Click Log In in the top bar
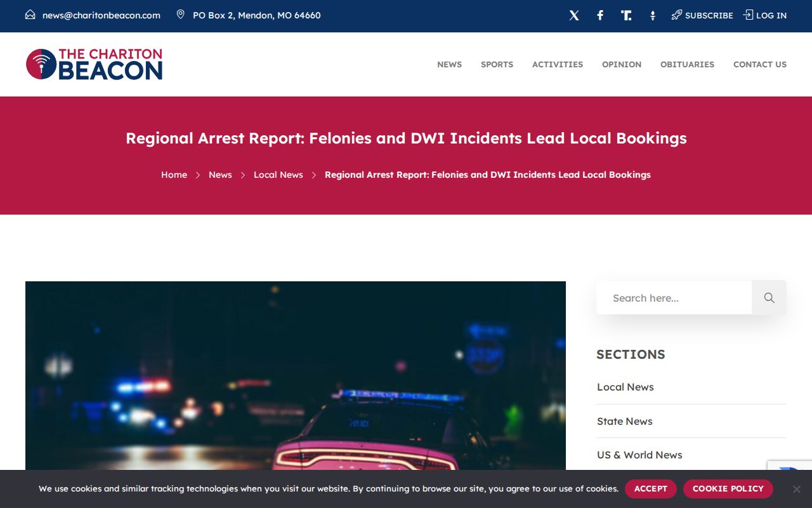Image resolution: width=812 pixels, height=508 pixels. click(765, 15)
